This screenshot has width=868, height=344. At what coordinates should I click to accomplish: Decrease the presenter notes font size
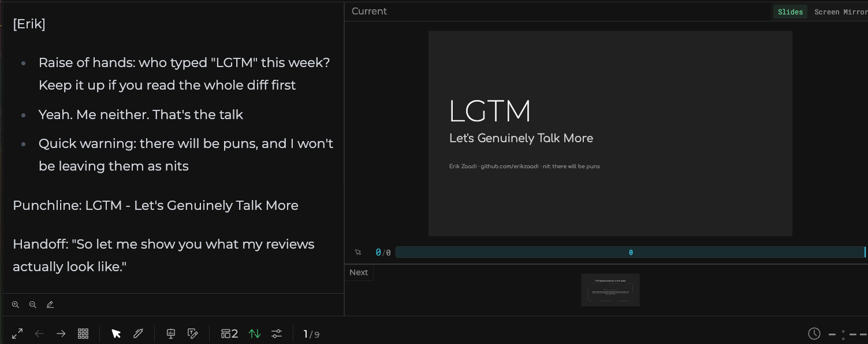pyautogui.click(x=33, y=305)
